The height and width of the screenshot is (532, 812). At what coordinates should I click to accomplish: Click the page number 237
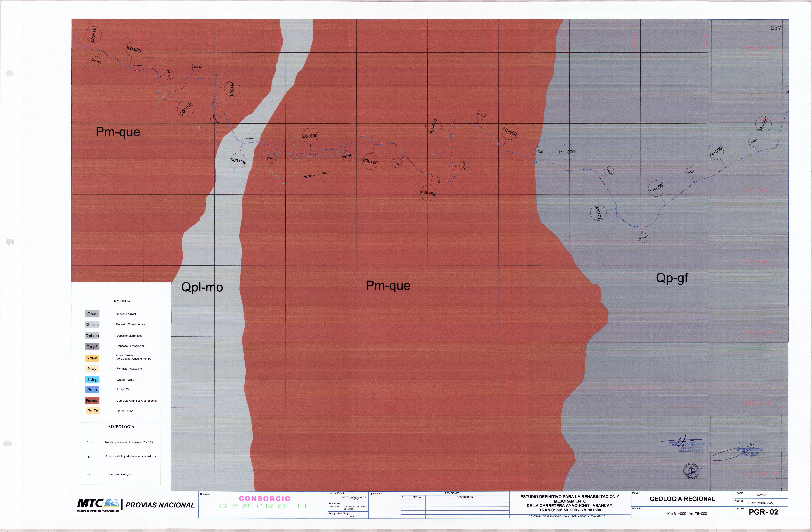click(776, 28)
